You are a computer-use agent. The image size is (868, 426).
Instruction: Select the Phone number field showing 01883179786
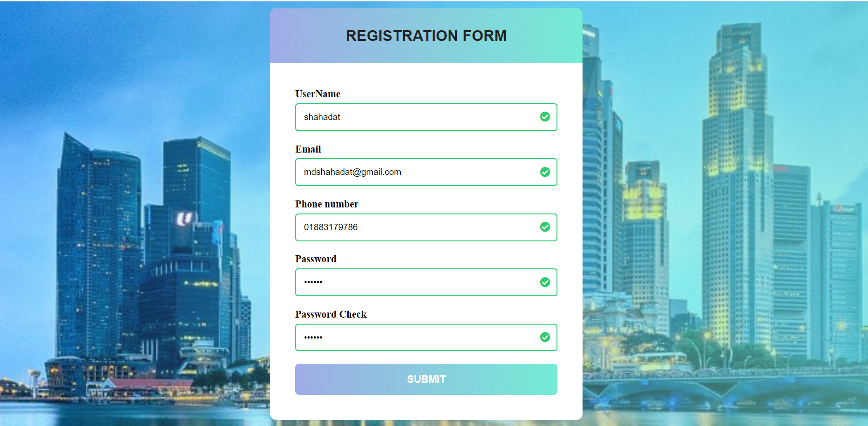tap(426, 227)
